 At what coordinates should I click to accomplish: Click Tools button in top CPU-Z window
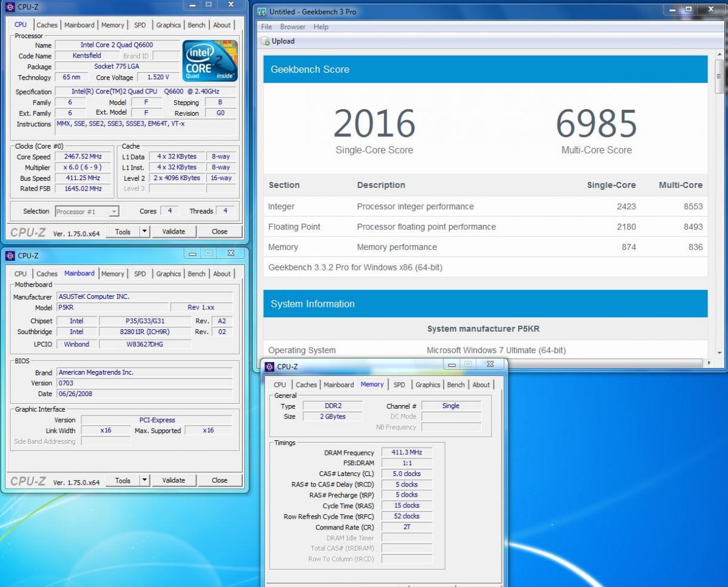123,231
